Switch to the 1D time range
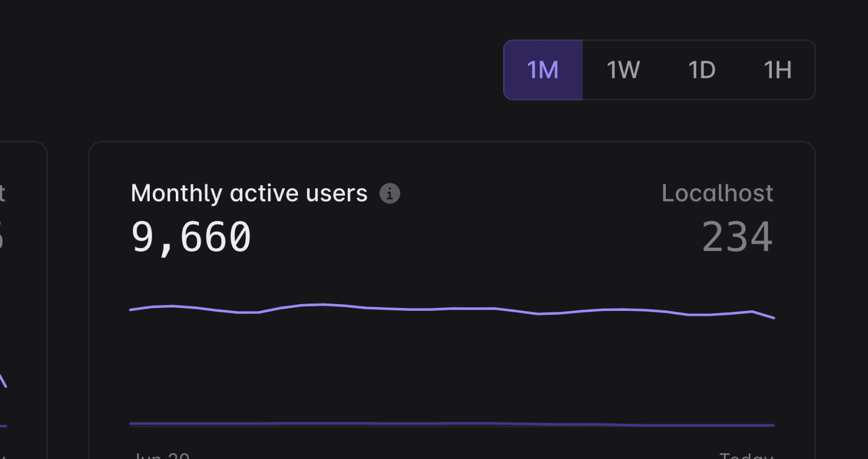868x459 pixels. tap(701, 70)
